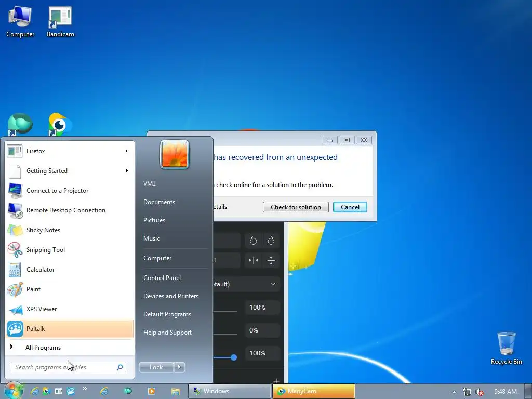This screenshot has width=532, height=399.
Task: Open Pictures library link
Action: tap(154, 220)
